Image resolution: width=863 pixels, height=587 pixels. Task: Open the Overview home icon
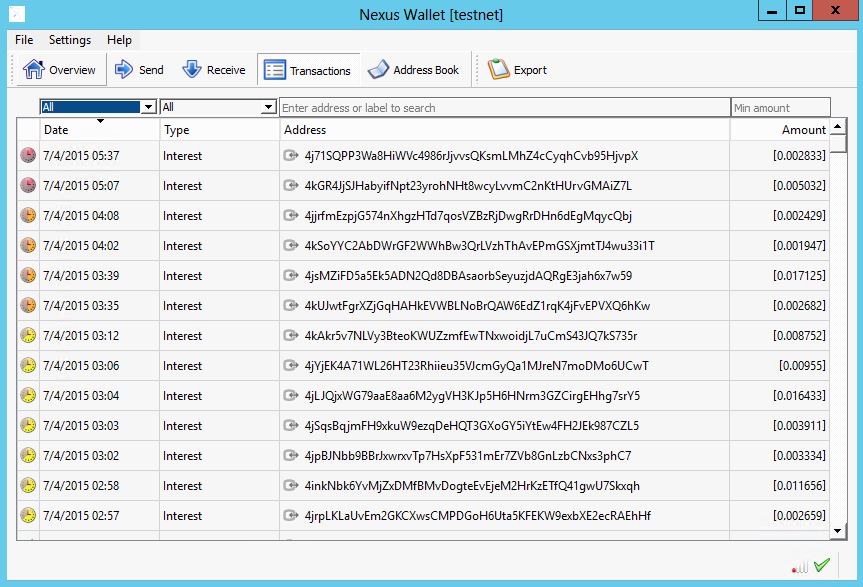34,69
